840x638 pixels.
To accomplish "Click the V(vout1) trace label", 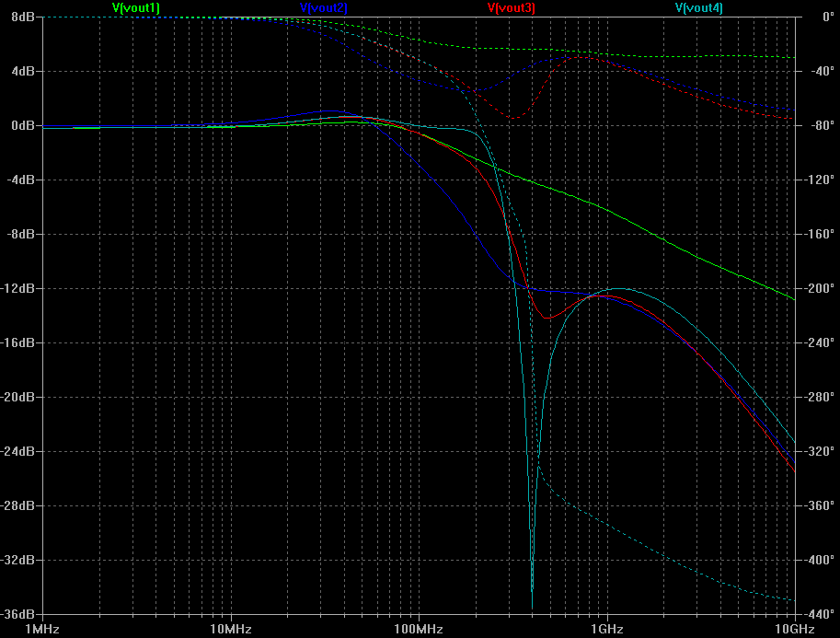I will pyautogui.click(x=135, y=7).
